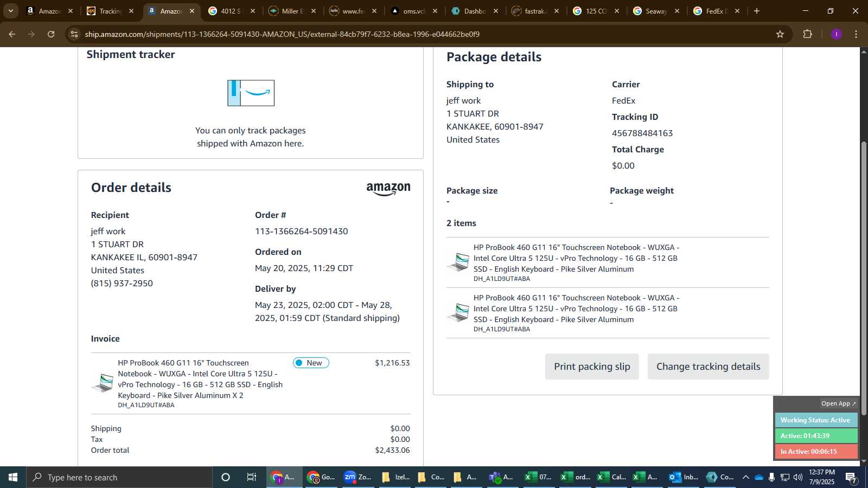View site information icon in address bar

tap(74, 34)
